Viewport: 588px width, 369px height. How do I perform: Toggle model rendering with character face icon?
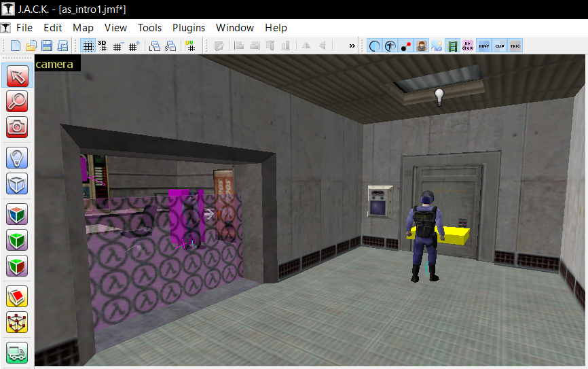[x=422, y=46]
